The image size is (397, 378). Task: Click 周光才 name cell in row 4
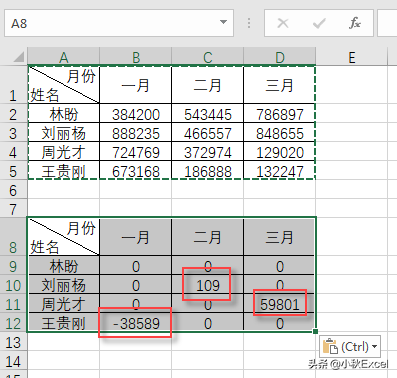[x=64, y=151]
